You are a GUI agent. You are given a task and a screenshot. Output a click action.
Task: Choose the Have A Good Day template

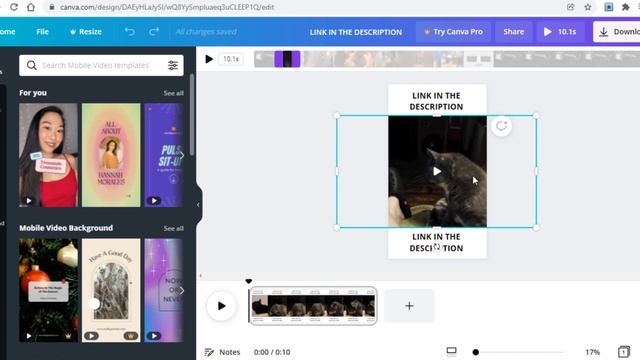coord(111,290)
